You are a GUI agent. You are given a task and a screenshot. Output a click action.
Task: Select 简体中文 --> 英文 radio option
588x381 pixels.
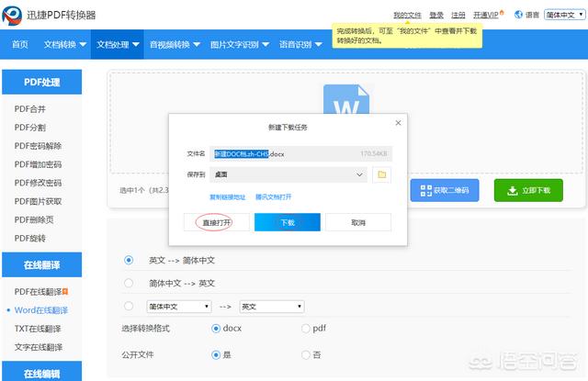[x=129, y=283]
